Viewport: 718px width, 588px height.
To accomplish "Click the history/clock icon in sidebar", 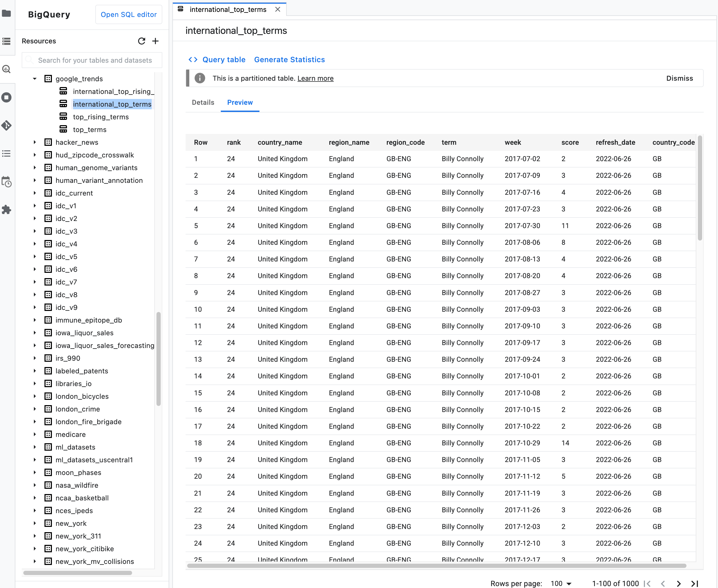I will [8, 183].
